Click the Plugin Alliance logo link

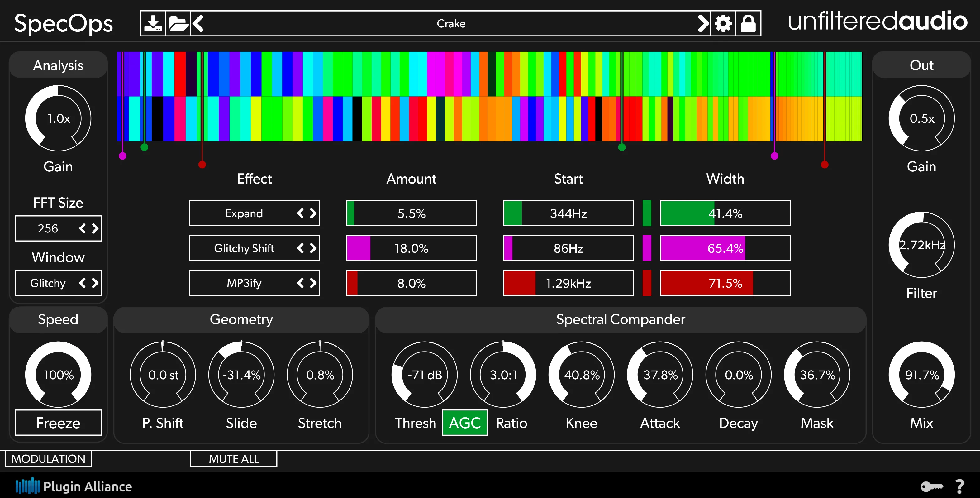tap(74, 486)
